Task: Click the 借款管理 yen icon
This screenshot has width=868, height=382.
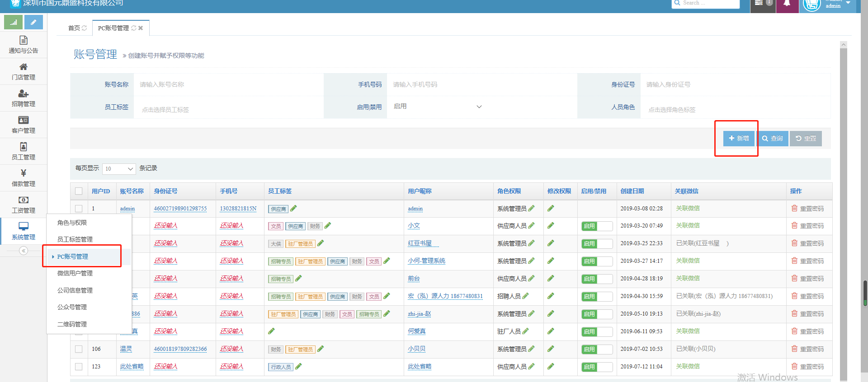Action: tap(24, 173)
